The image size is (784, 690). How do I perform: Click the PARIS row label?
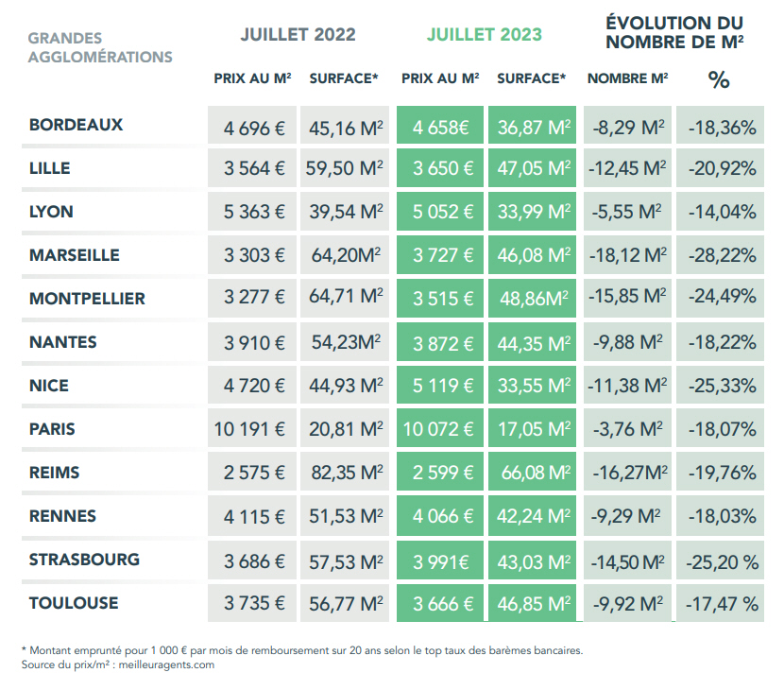point(53,429)
